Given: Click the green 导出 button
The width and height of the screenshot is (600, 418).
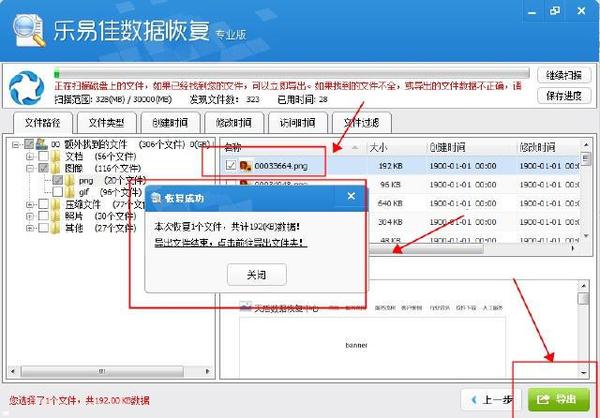Looking at the screenshot, I should coord(558,400).
